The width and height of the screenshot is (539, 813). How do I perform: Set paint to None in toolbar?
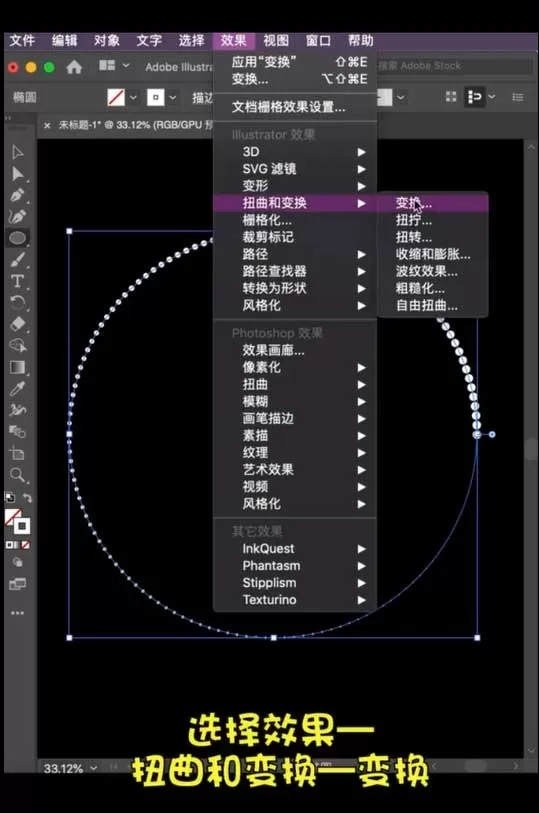(25, 545)
